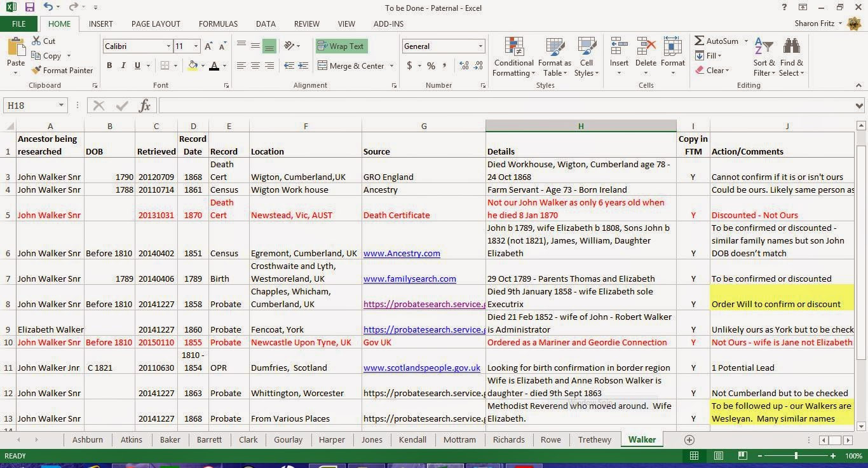Open the Name Box dropdown arrow
The height and width of the screenshot is (468, 868).
tap(61, 106)
